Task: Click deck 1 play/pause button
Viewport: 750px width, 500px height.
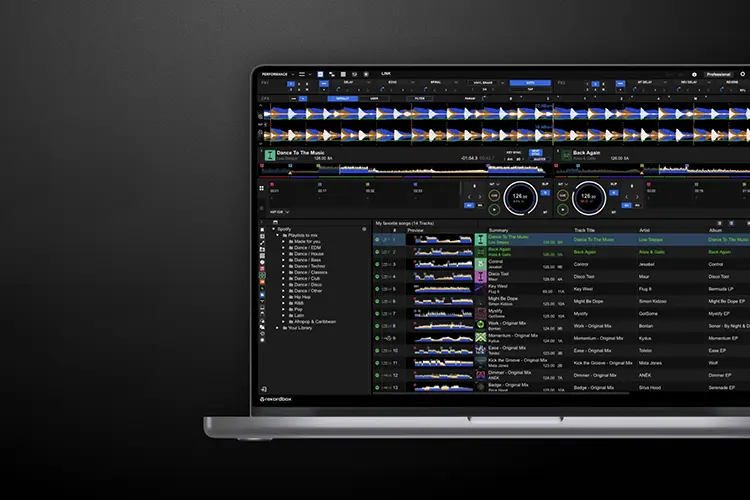Action: click(494, 209)
